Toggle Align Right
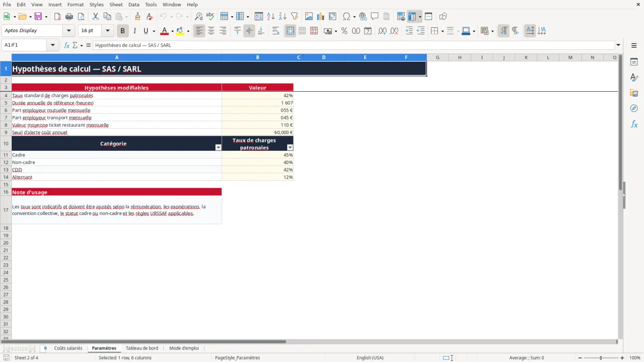Viewport: 644px width, 362px height. point(223,31)
